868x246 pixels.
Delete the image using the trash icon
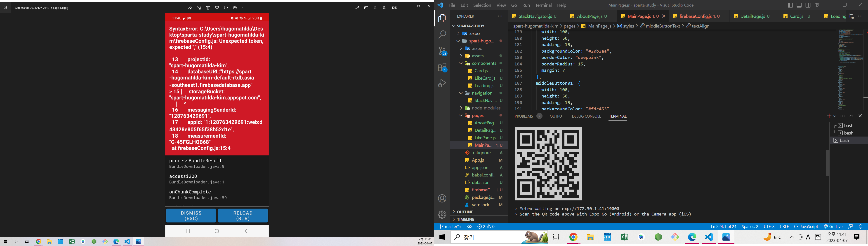[x=208, y=8]
